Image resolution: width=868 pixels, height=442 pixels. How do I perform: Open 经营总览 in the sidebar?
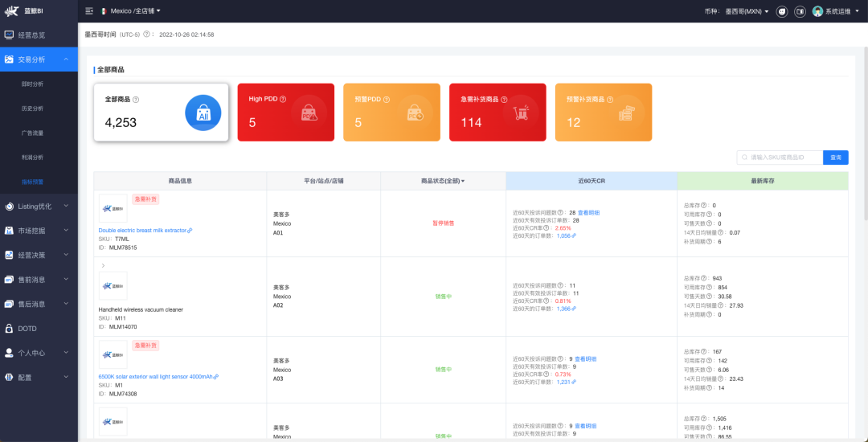tap(39, 35)
